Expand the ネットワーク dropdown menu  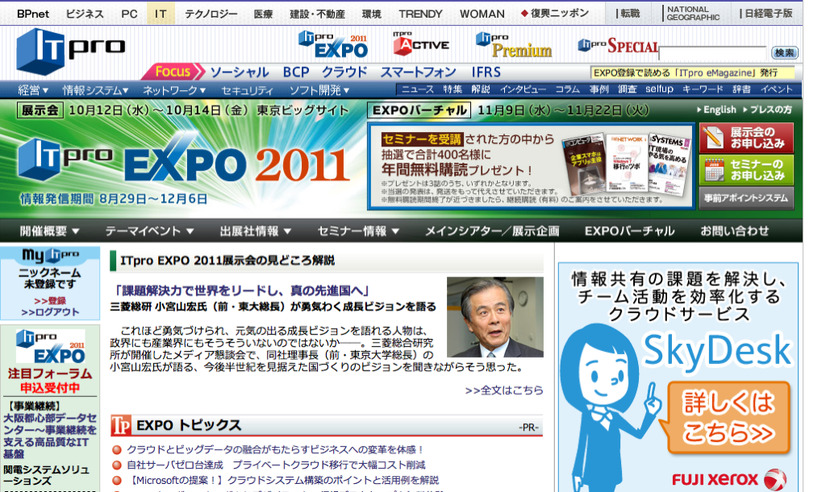[x=174, y=90]
